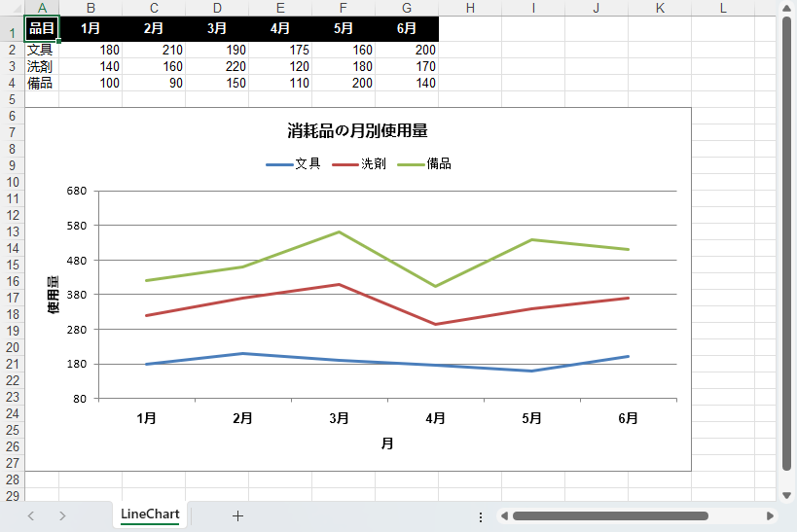Add a new sheet with plus icon
Viewport: 797px width, 532px height.
click(x=237, y=516)
